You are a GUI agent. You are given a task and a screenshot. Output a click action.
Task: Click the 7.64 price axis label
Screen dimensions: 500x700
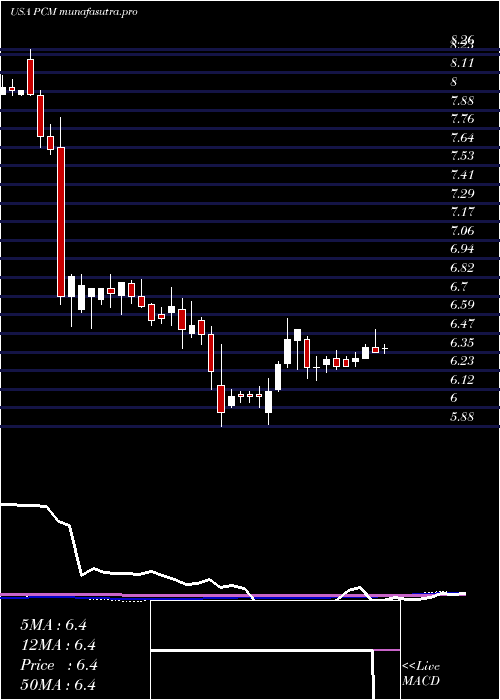[x=462, y=138]
